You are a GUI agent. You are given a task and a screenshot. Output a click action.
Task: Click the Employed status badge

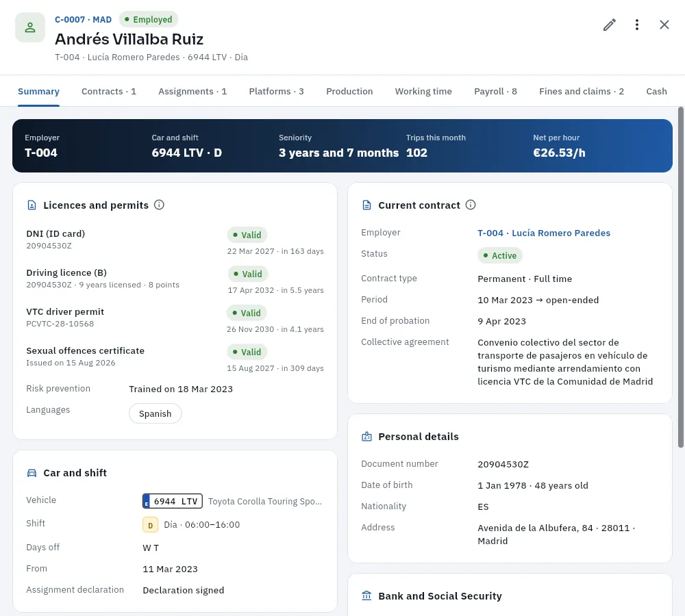point(149,19)
